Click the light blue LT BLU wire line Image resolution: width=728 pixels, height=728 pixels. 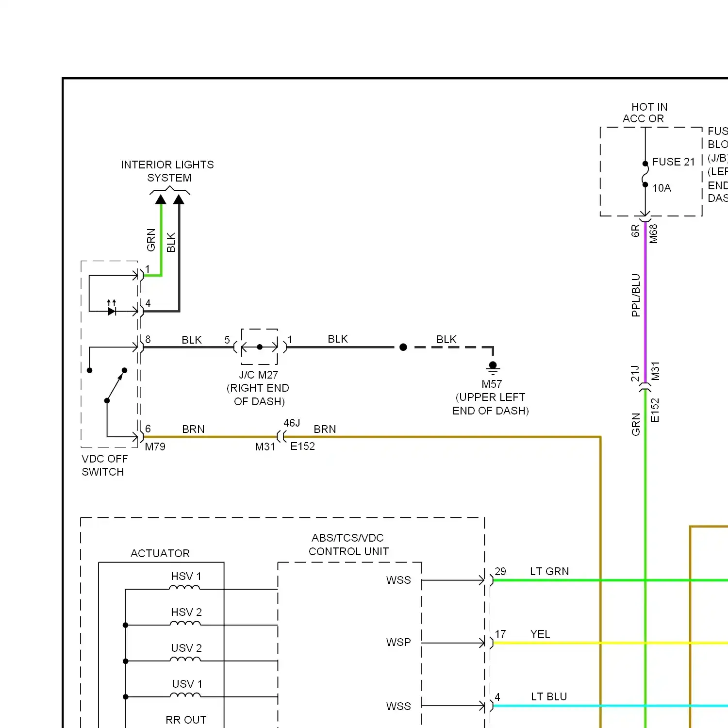(x=611, y=706)
